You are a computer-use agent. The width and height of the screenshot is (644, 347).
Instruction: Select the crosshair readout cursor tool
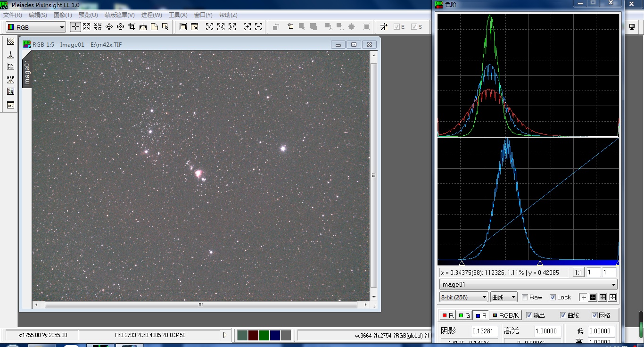tap(75, 27)
